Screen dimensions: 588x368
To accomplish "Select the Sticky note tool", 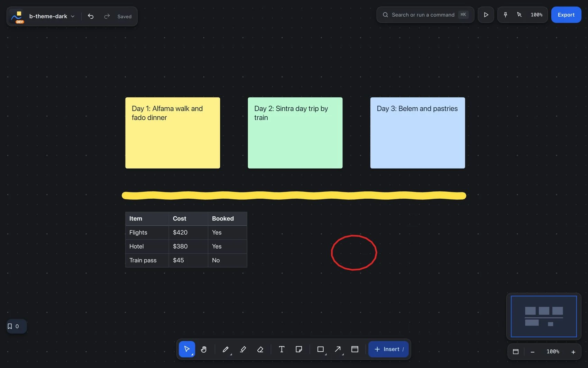I will click(299, 349).
